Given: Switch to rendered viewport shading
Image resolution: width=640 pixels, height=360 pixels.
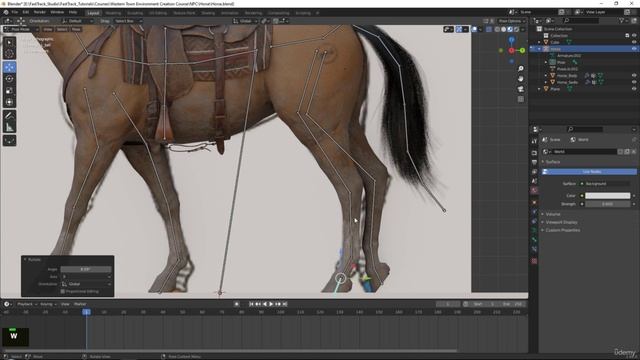Looking at the screenshot, I should coord(517,29).
